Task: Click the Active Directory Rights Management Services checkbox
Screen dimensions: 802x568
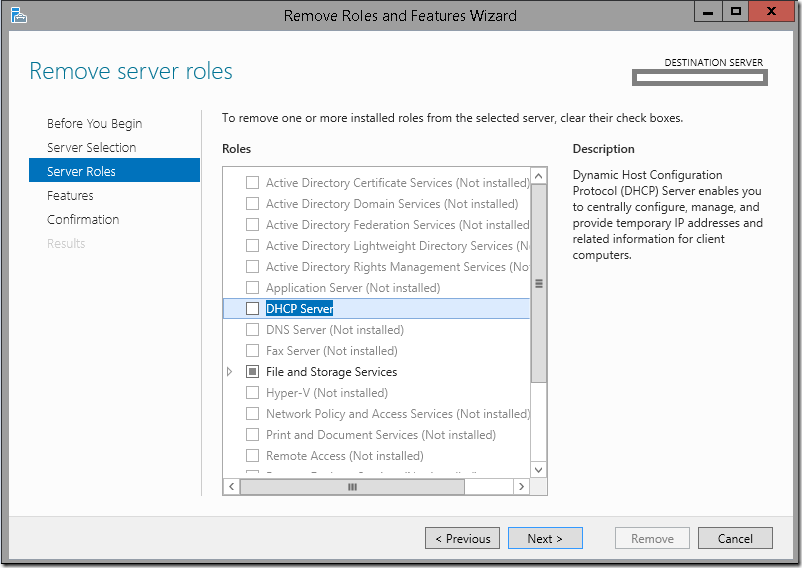Action: [252, 266]
